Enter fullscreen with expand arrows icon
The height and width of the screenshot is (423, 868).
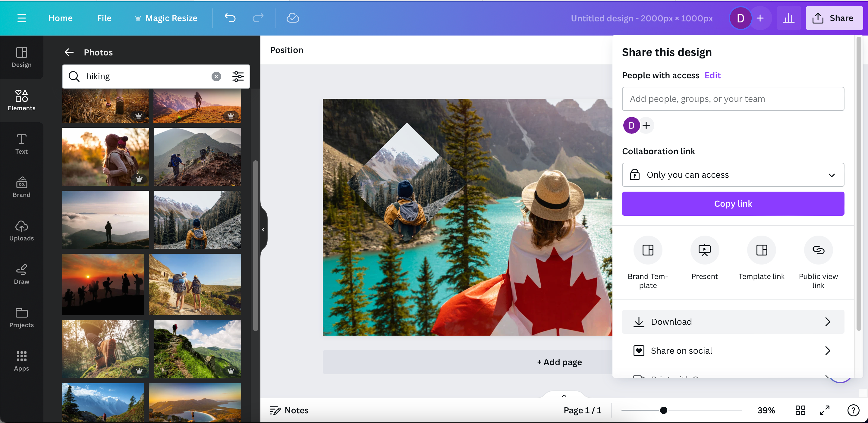pyautogui.click(x=825, y=410)
